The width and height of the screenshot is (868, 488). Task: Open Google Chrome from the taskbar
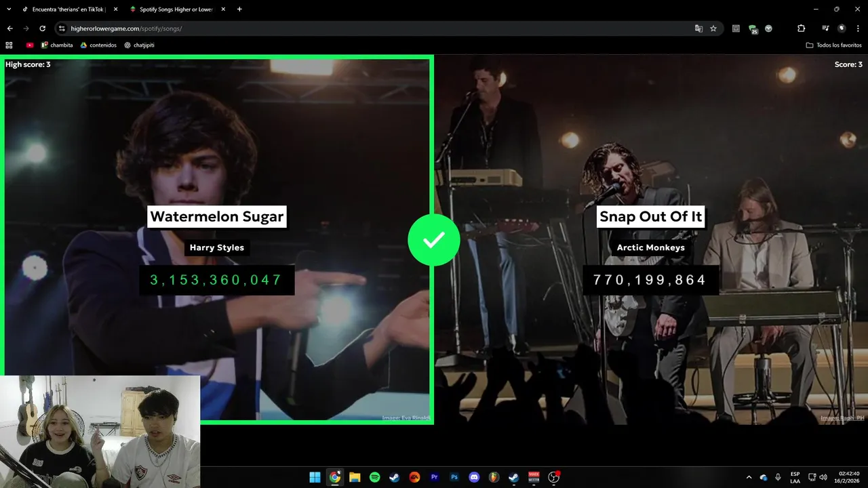click(x=334, y=477)
